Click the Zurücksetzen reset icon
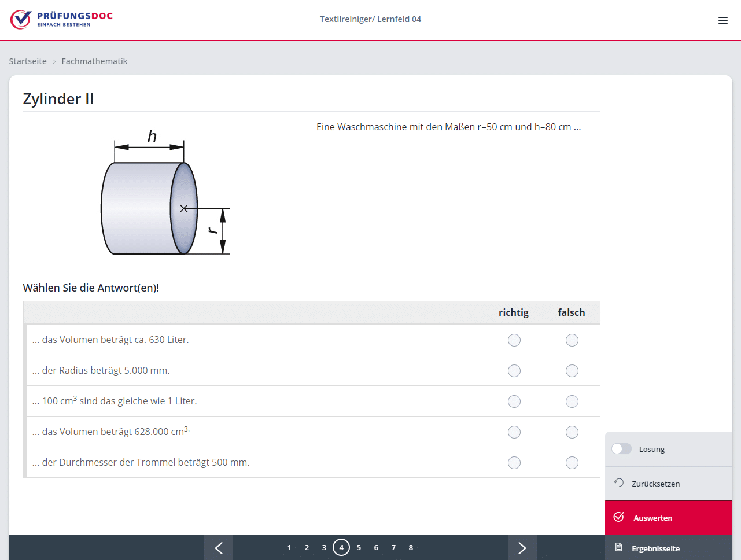The image size is (741, 560). coord(618,483)
